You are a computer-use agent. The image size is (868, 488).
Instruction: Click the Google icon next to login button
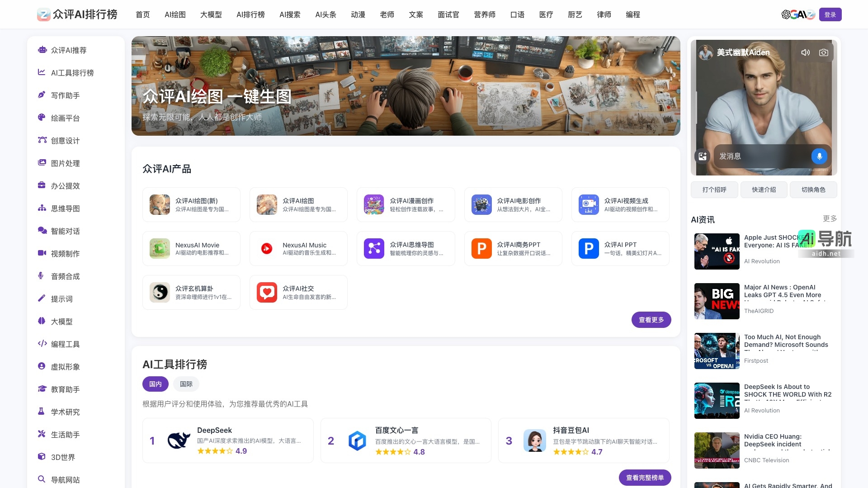(x=794, y=15)
